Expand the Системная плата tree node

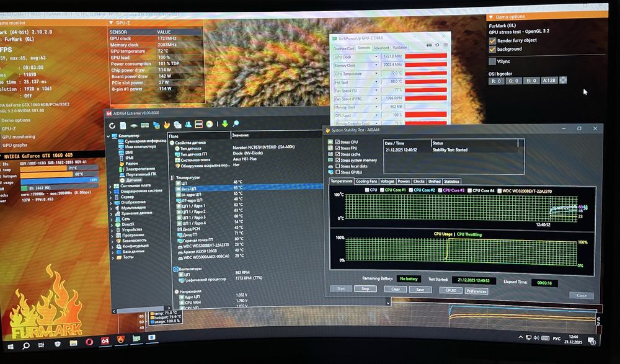tap(111, 187)
